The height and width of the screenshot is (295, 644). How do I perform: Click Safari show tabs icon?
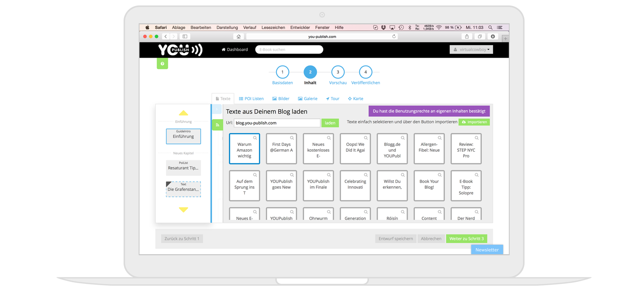click(480, 37)
